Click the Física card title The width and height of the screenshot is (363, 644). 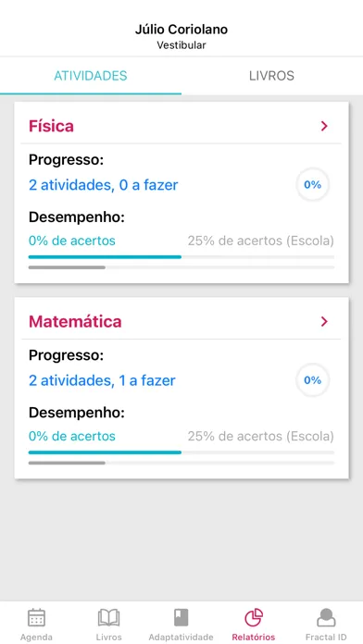[x=51, y=126]
